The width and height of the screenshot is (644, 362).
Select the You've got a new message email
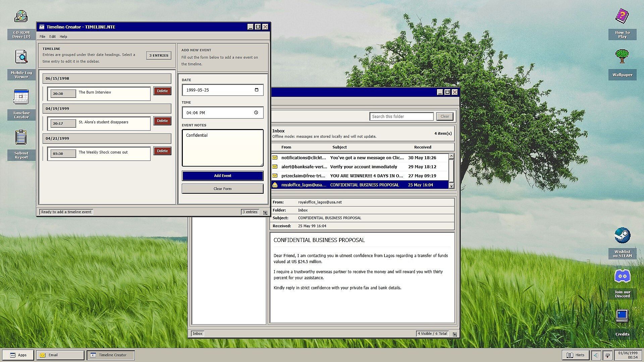point(360,158)
